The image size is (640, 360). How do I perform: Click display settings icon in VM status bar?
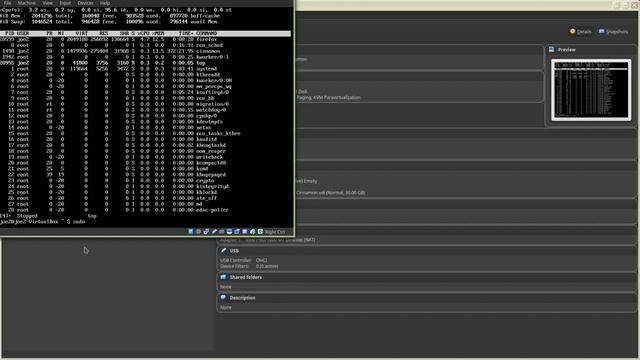click(x=229, y=231)
